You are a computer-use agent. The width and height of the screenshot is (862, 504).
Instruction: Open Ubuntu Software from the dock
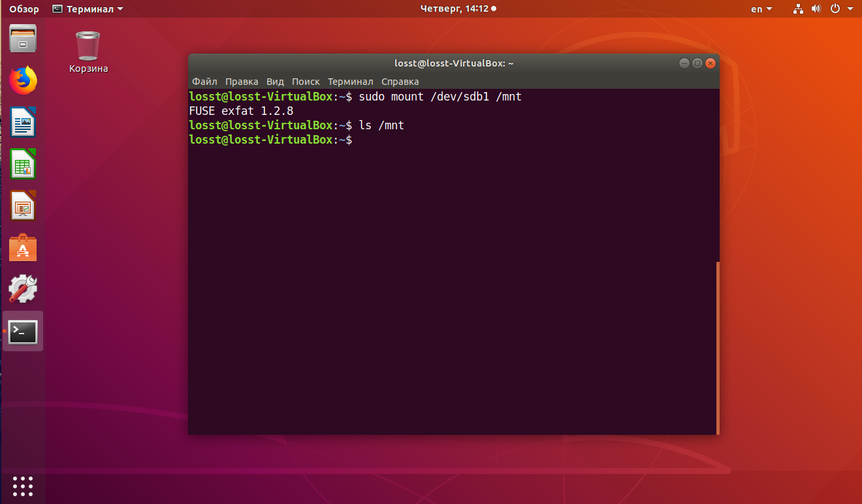23,247
